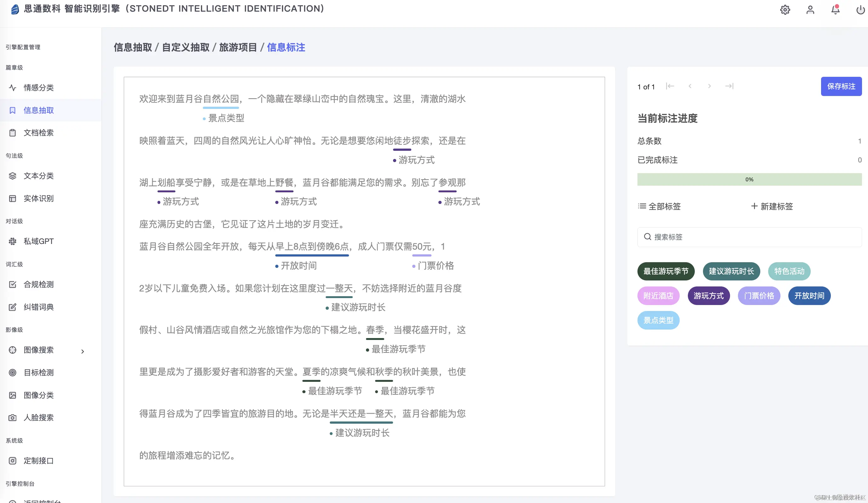Select the 游玩方式 purple label tag
This screenshot has height=503, width=868.
709,296
